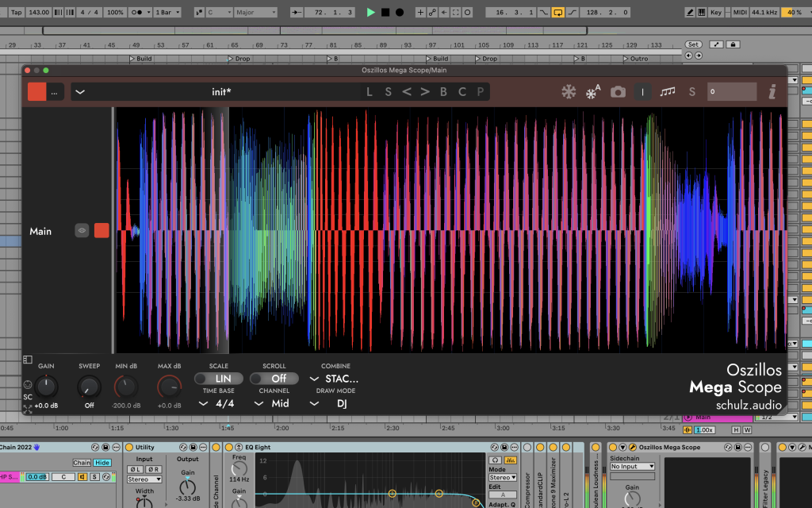Jump to the Outro locator marker
The width and height of the screenshot is (812, 508).
tap(638, 59)
